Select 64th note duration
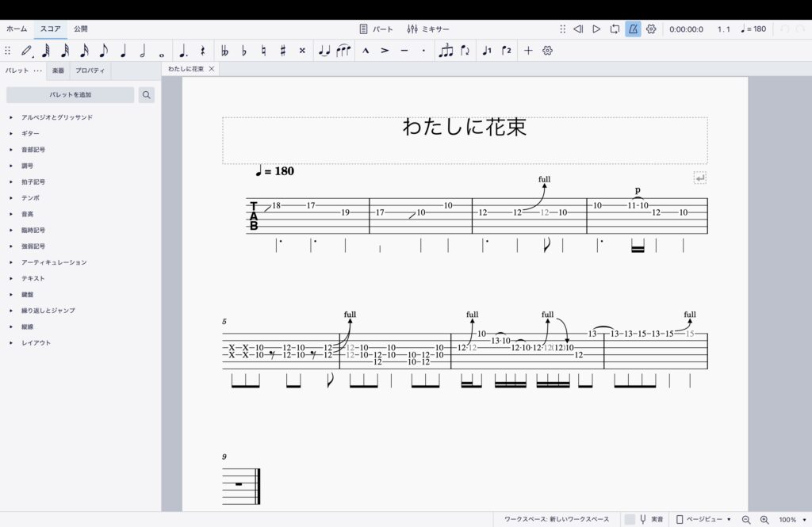The width and height of the screenshot is (812, 527). [x=45, y=51]
